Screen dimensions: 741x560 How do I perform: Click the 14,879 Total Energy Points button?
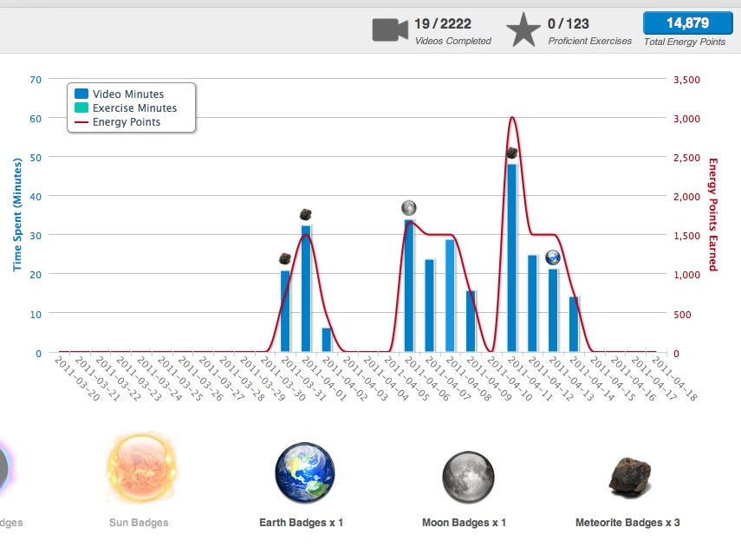click(685, 23)
